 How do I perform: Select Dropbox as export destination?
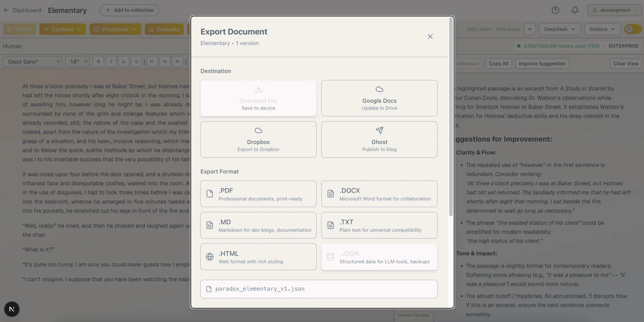[x=258, y=139]
